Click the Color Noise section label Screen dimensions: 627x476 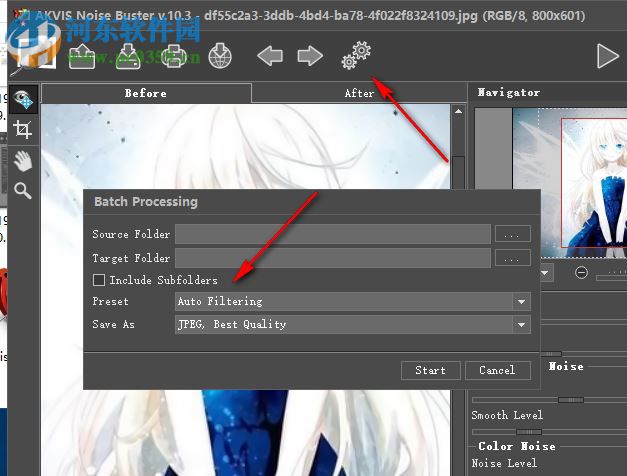pyautogui.click(x=517, y=446)
